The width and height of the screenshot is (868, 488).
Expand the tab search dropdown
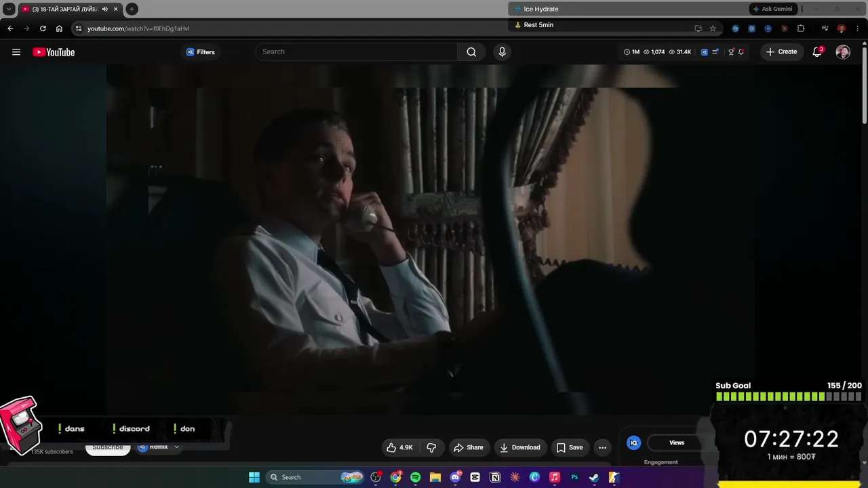coord(9,9)
